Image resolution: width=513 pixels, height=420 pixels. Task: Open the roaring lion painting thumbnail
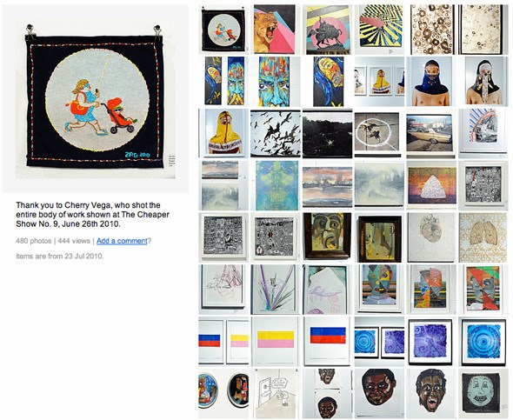(274, 30)
